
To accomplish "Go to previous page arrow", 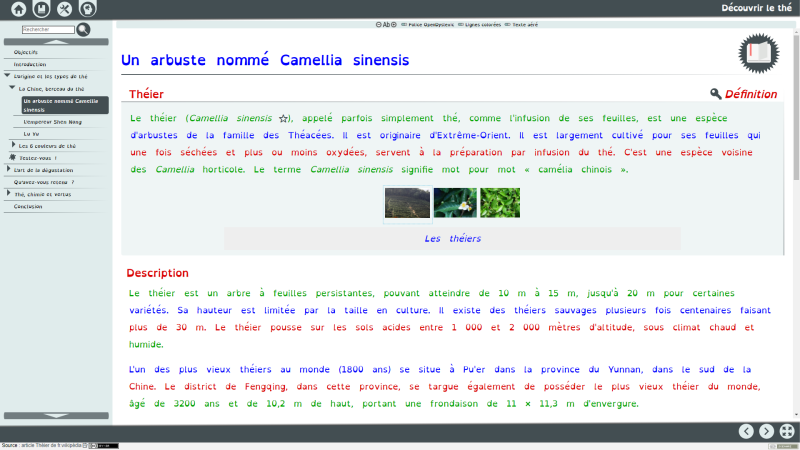I will [x=746, y=431].
